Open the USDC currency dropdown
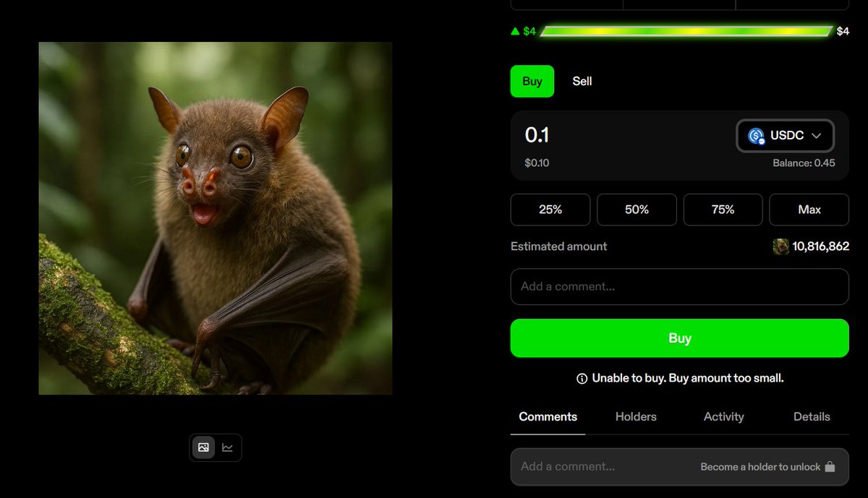Image resolution: width=868 pixels, height=498 pixels. tap(785, 136)
